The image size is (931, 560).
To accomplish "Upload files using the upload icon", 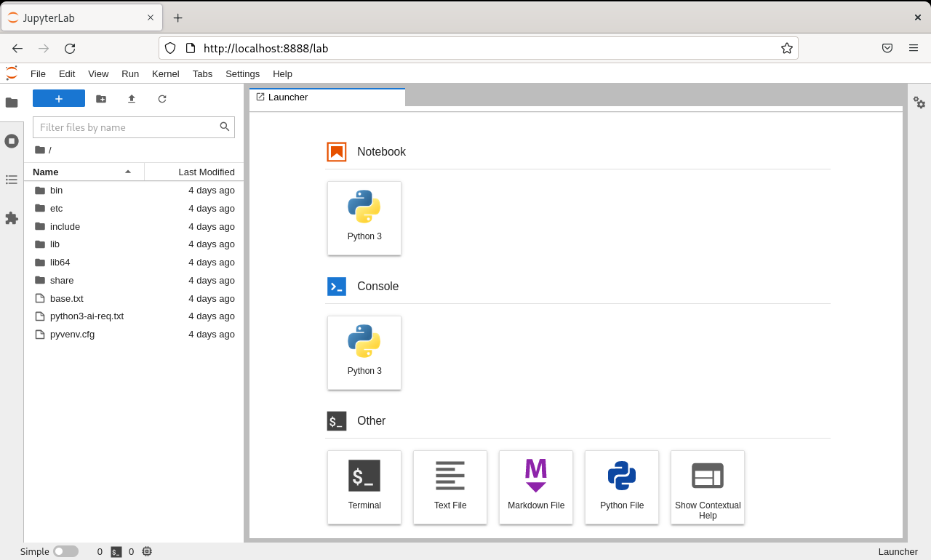I will (x=132, y=98).
